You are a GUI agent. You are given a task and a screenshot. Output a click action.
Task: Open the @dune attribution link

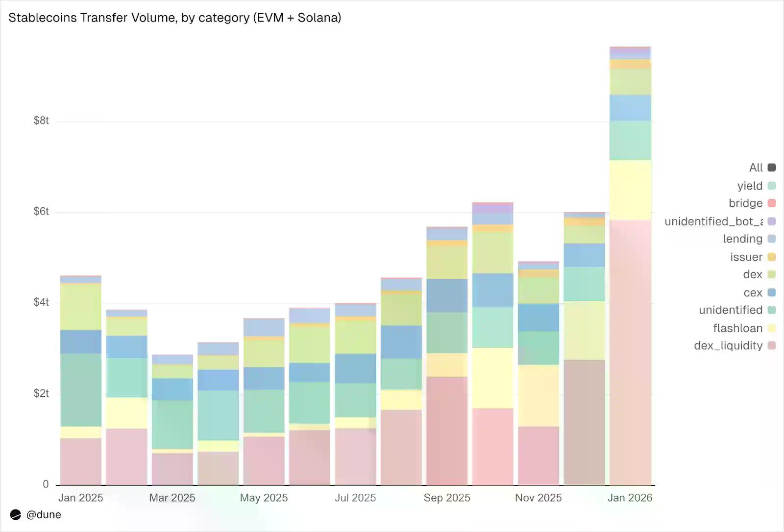(x=44, y=514)
